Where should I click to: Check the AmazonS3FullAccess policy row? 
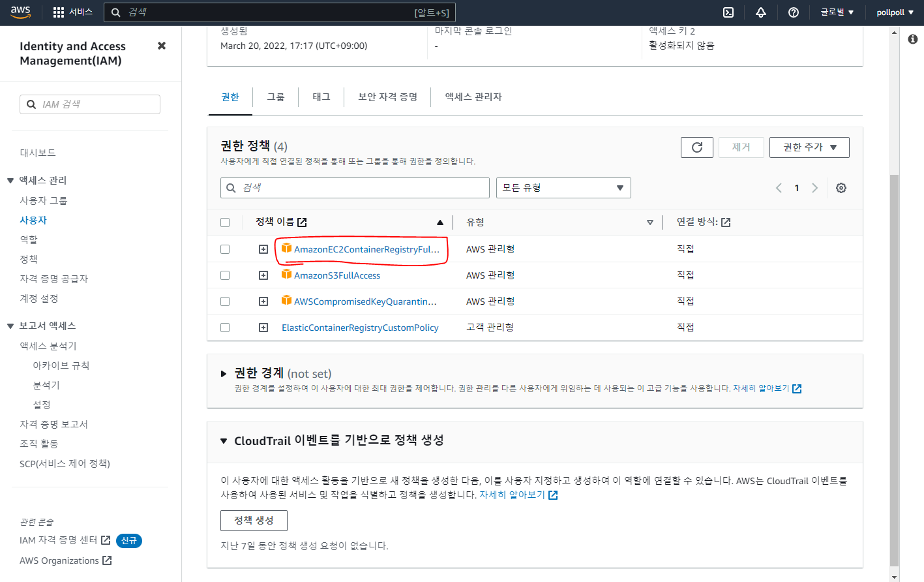point(225,275)
